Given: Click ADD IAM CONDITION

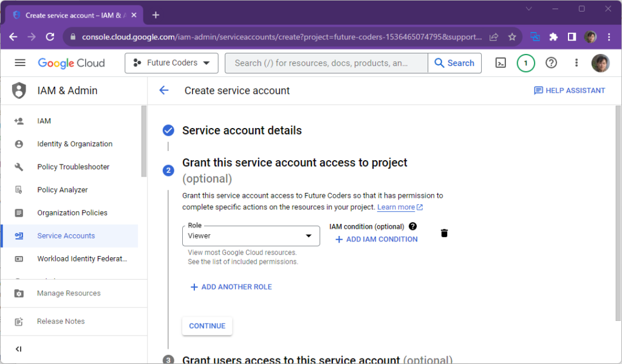Looking at the screenshot, I should click(377, 239).
